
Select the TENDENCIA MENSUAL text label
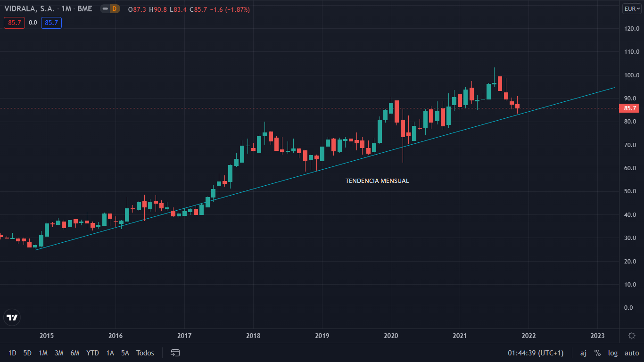point(377,181)
